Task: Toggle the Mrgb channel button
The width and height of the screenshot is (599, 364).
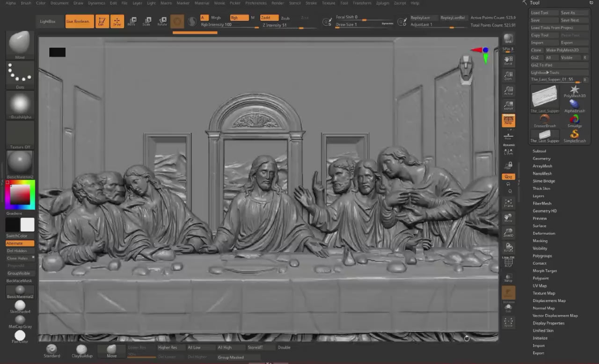Action: [x=216, y=18]
